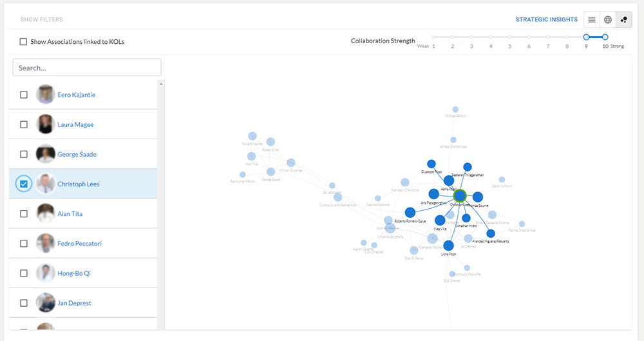This screenshot has width=644, height=341.
Task: Open Strategic Insights
Action: click(546, 20)
